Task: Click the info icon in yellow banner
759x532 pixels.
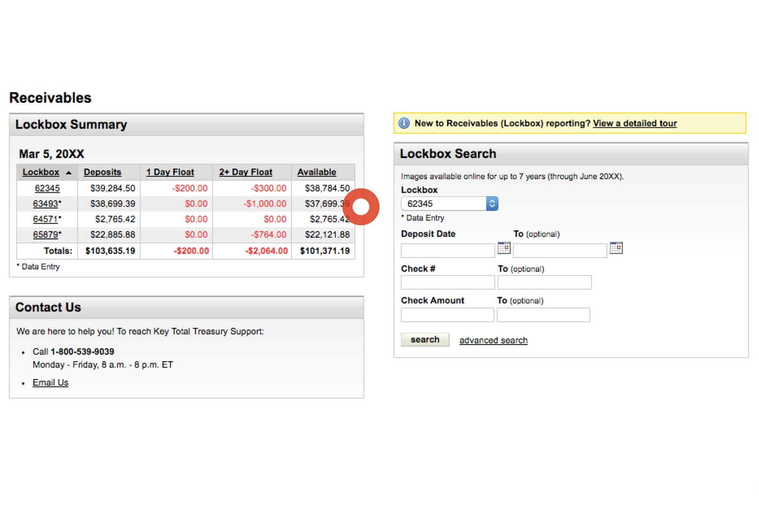Action: click(x=404, y=123)
